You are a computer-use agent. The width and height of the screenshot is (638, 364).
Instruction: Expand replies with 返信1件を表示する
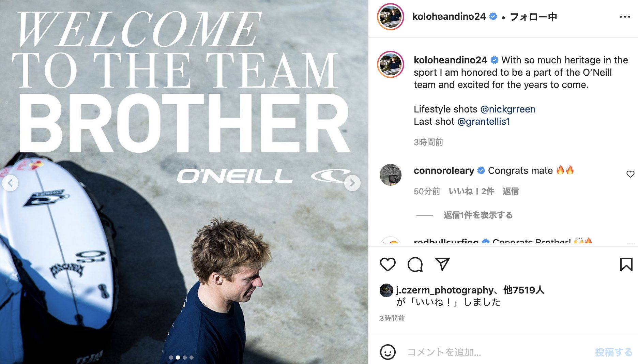478,215
